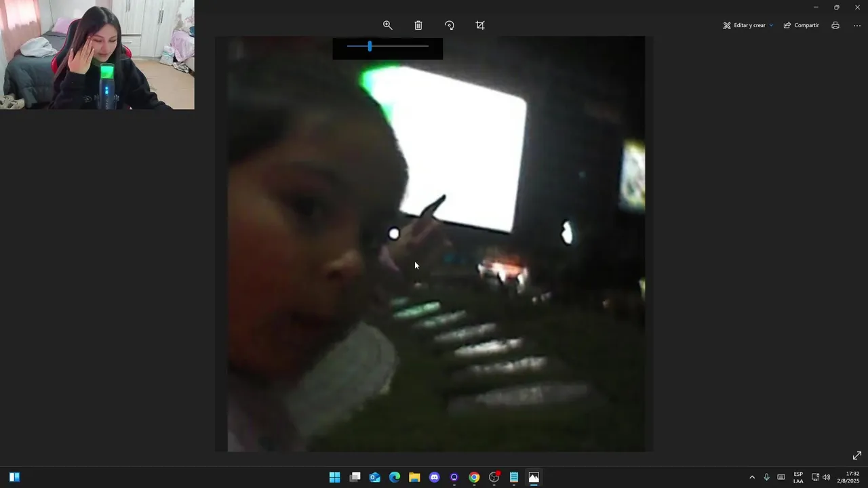
Task: Open File Explorer from the taskbar
Action: point(414,477)
